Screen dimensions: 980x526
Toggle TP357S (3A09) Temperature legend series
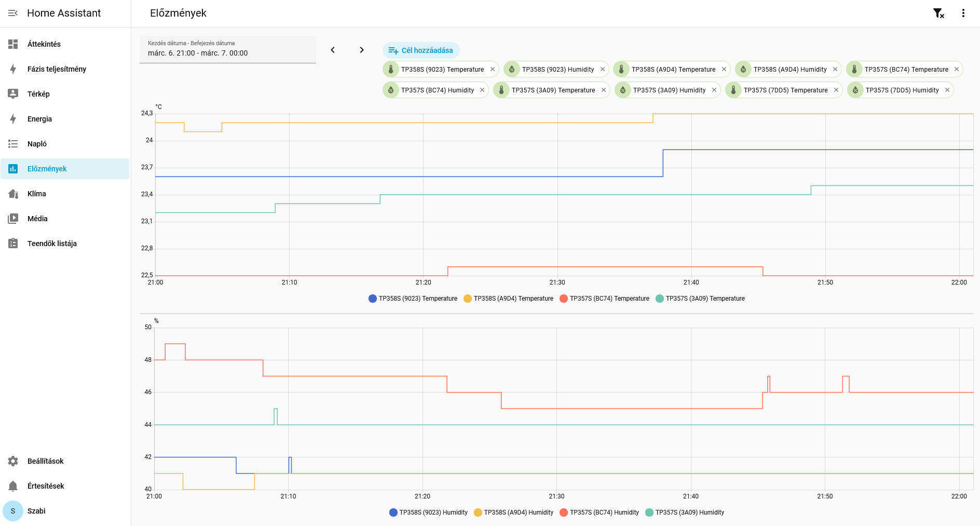click(x=700, y=299)
